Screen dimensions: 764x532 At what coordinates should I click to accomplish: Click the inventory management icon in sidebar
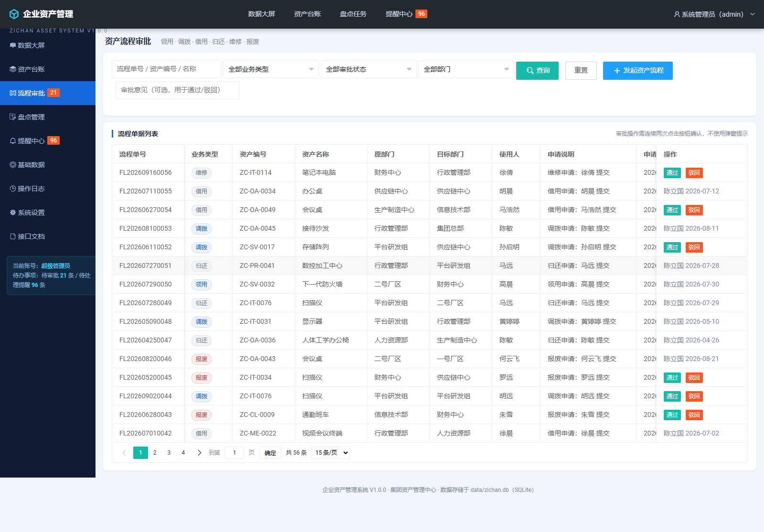(13, 117)
